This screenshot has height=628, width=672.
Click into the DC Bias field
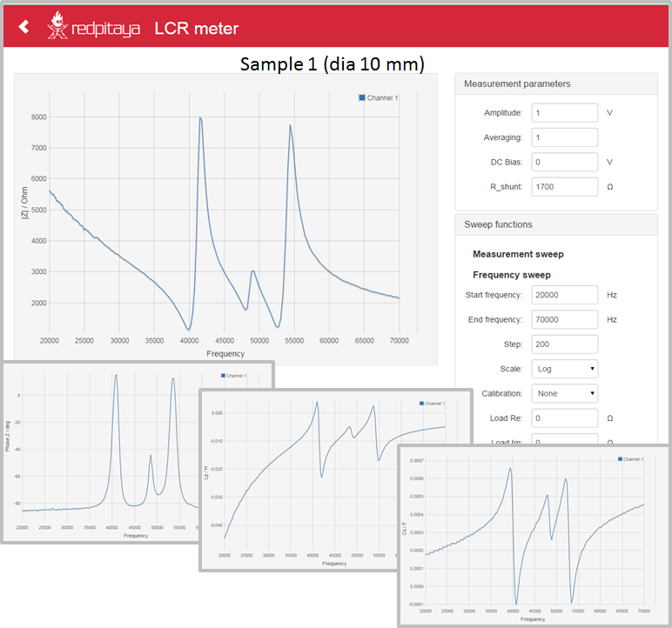[564, 162]
